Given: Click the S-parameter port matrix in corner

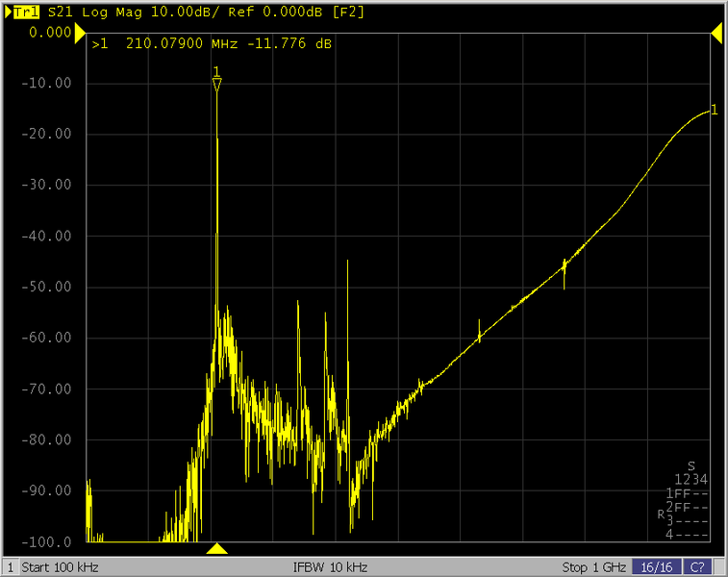Looking at the screenshot, I should click(687, 500).
